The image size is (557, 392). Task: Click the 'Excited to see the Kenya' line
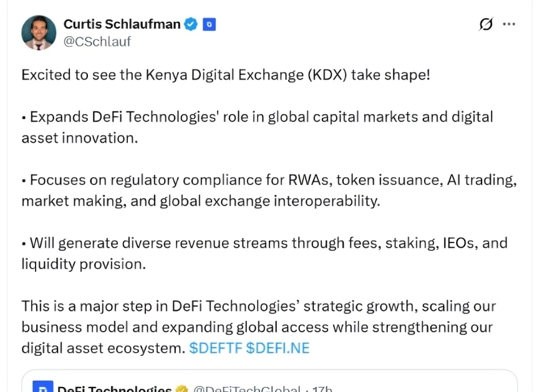(x=225, y=75)
